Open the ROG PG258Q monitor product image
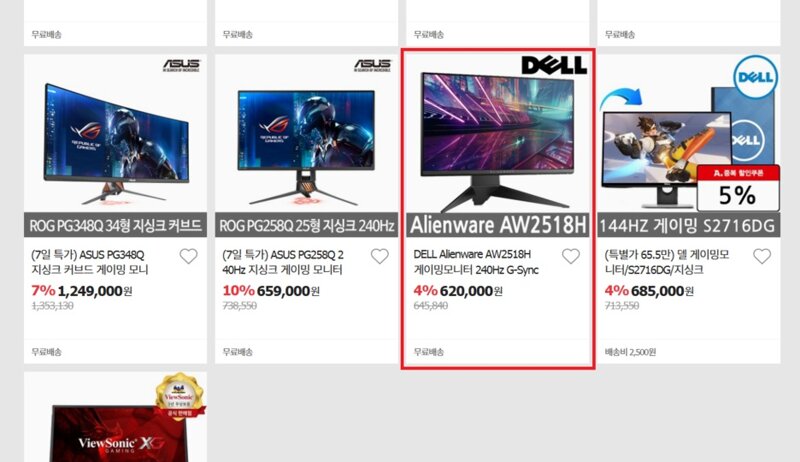800x462 pixels. pyautogui.click(x=306, y=145)
